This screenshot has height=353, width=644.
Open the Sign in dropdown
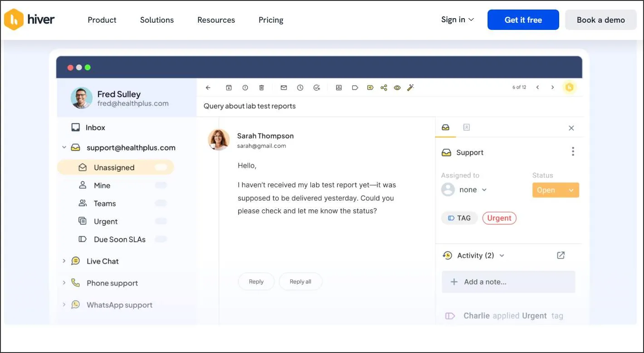coord(458,19)
